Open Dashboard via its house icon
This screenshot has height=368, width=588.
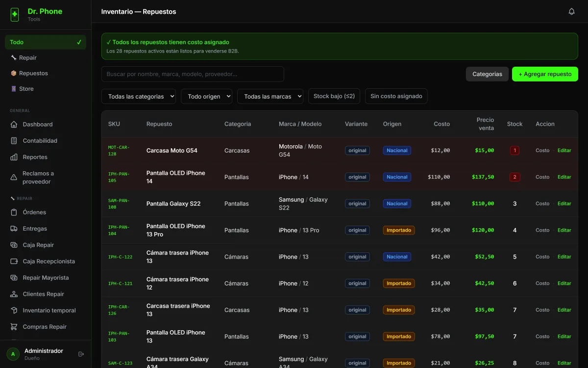(x=14, y=124)
